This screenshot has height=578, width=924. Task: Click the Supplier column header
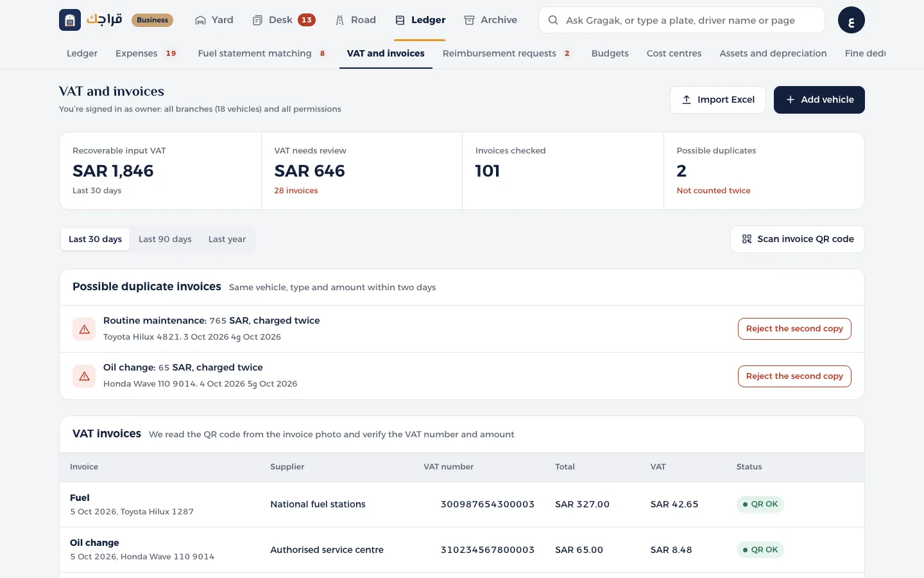pyautogui.click(x=287, y=467)
